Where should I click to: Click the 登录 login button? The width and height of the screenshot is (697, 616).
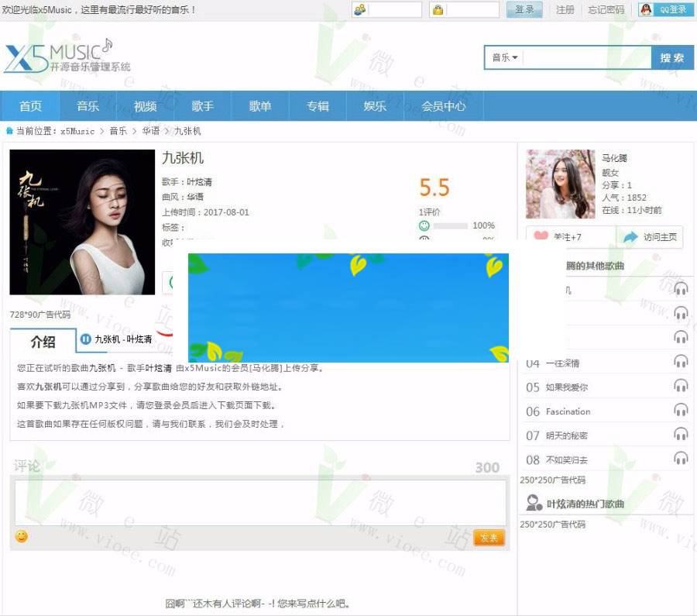[524, 10]
